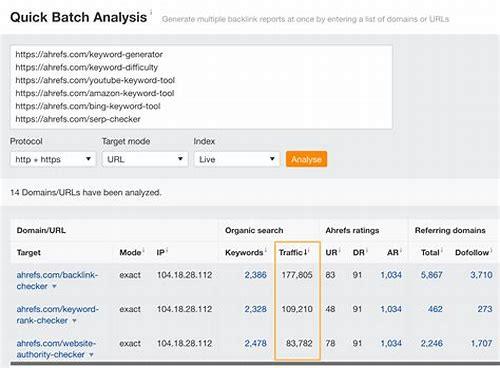Open ahrefs.com/backlink-checker target link
The width and height of the screenshot is (500, 368).
57,280
